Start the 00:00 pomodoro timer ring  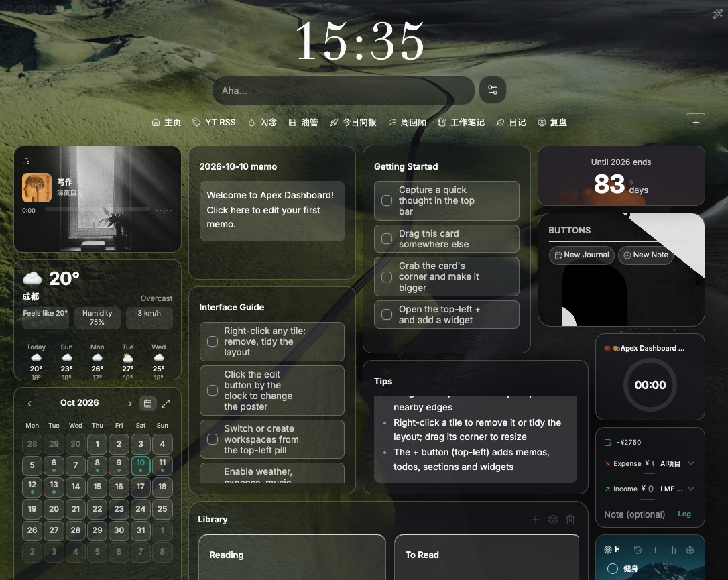coord(650,385)
